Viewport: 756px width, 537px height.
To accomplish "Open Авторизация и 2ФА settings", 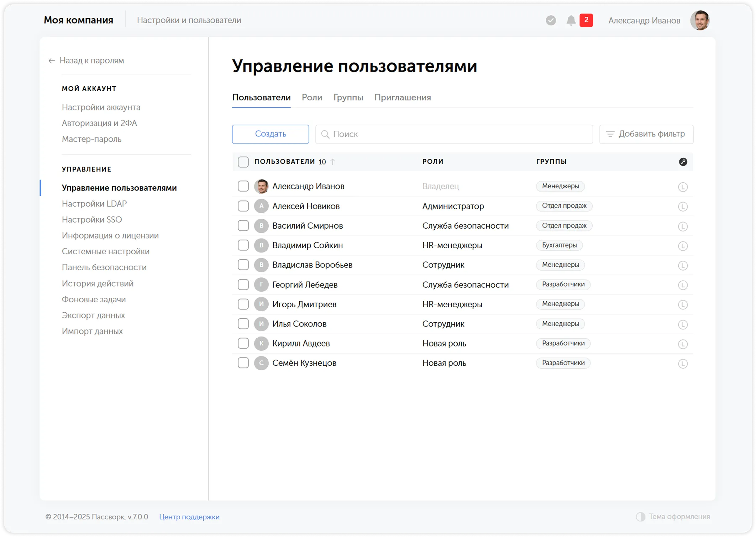I will point(99,123).
